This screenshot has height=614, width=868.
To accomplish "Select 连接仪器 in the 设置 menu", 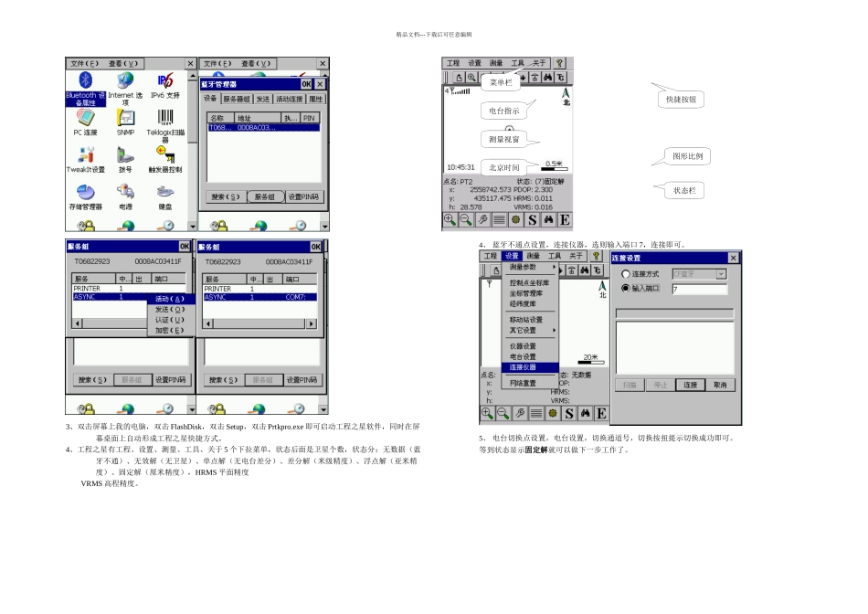I will pyautogui.click(x=530, y=367).
